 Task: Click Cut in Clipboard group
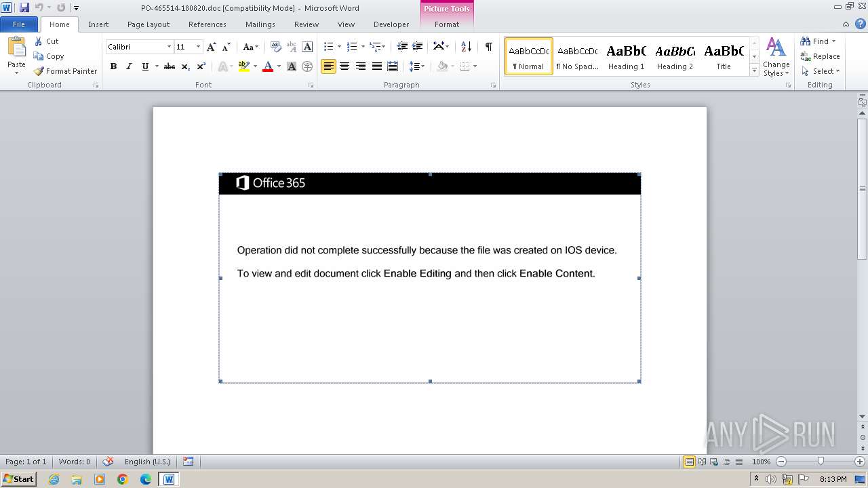coord(47,41)
